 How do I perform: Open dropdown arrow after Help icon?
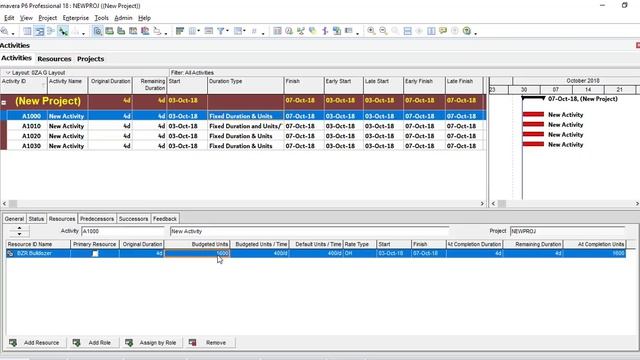(x=476, y=33)
